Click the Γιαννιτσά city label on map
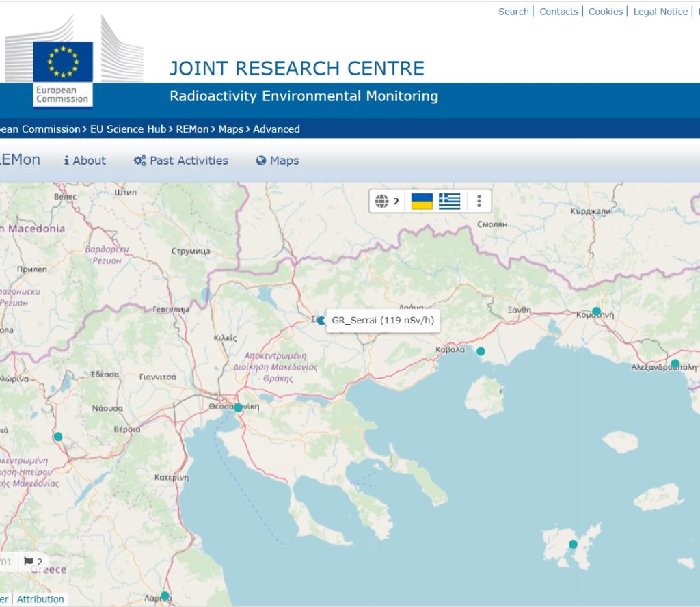 (158, 377)
